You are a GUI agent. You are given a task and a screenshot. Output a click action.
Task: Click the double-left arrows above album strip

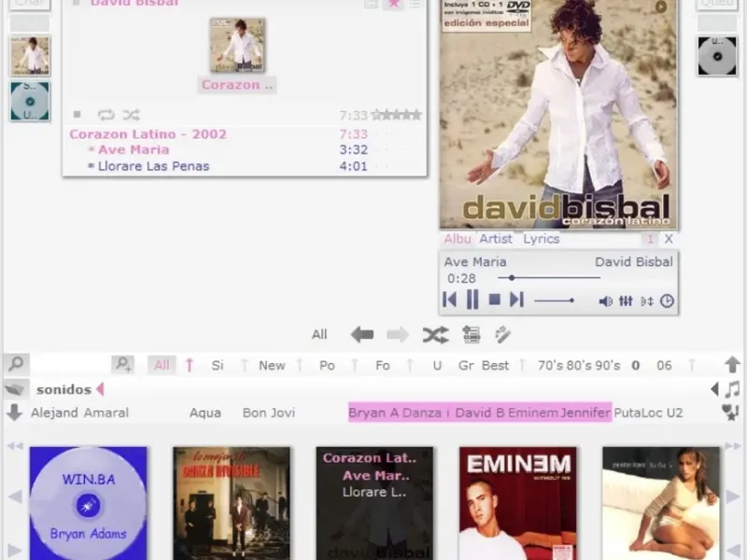(x=15, y=446)
